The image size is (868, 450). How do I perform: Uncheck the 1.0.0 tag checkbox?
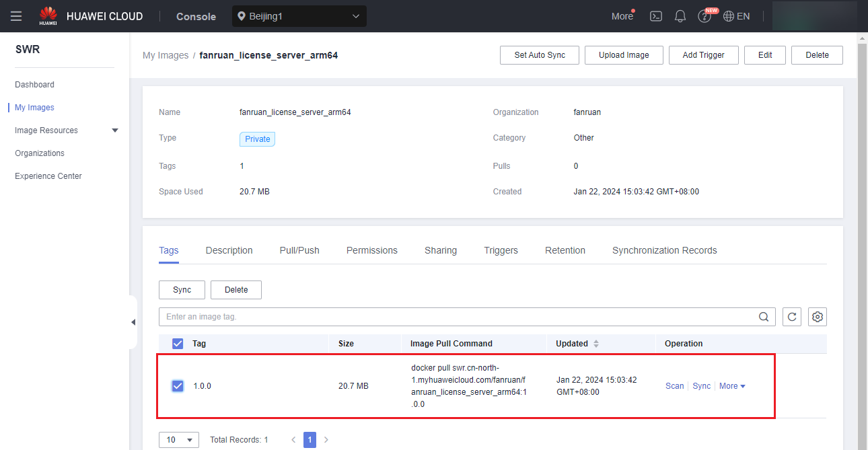178,386
